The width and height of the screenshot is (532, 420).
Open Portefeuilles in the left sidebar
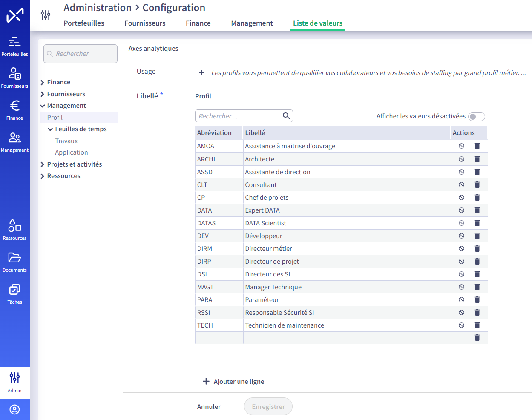(15, 46)
